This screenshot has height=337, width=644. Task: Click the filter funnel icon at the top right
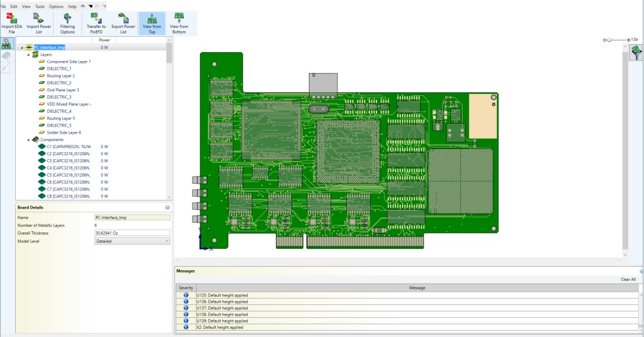coord(636,52)
